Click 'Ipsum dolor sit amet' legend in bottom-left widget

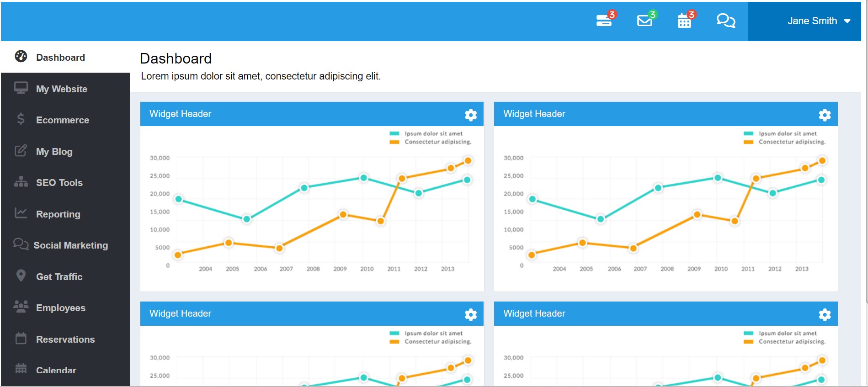tap(433, 333)
